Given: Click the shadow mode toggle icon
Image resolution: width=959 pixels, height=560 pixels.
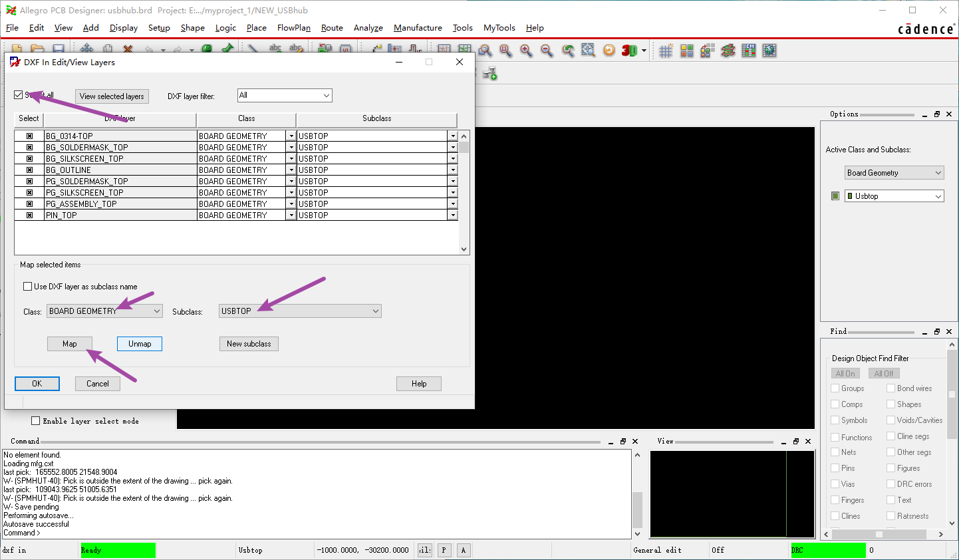Looking at the screenshot, I should (x=708, y=51).
